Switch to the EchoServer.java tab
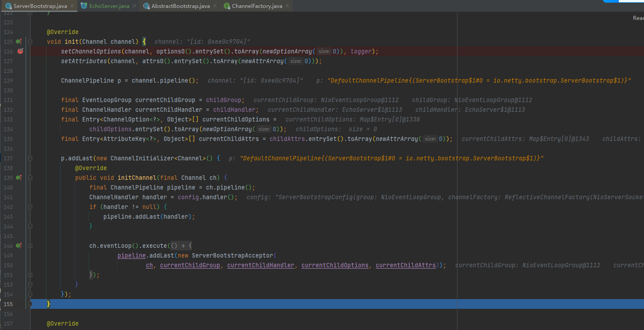 point(109,6)
